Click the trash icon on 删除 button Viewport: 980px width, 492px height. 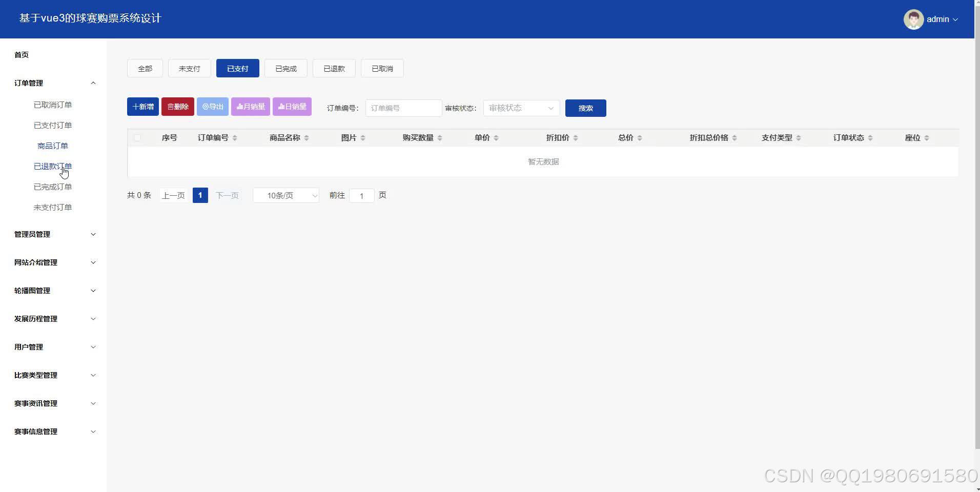point(170,106)
